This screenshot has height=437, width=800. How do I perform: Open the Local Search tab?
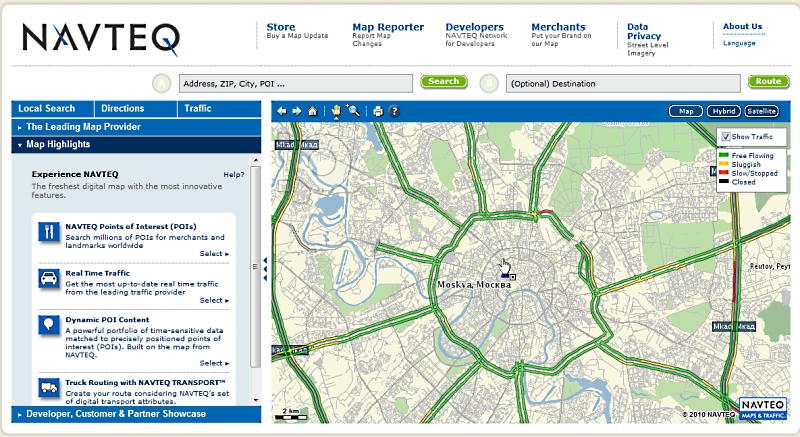pyautogui.click(x=53, y=109)
